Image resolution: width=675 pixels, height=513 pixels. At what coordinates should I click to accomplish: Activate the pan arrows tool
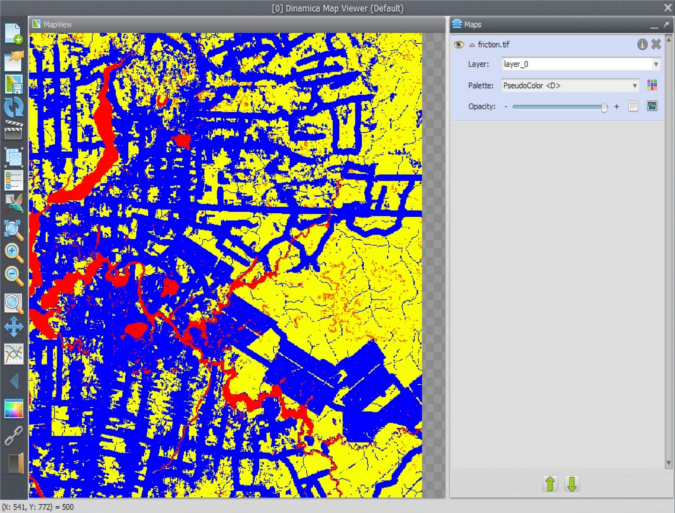[14, 326]
